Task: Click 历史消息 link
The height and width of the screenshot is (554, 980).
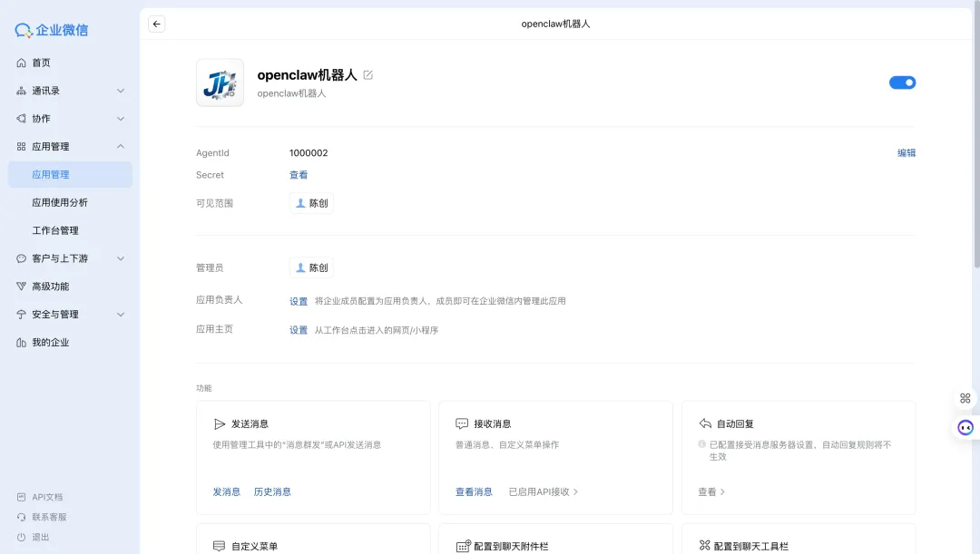Action: (x=272, y=492)
